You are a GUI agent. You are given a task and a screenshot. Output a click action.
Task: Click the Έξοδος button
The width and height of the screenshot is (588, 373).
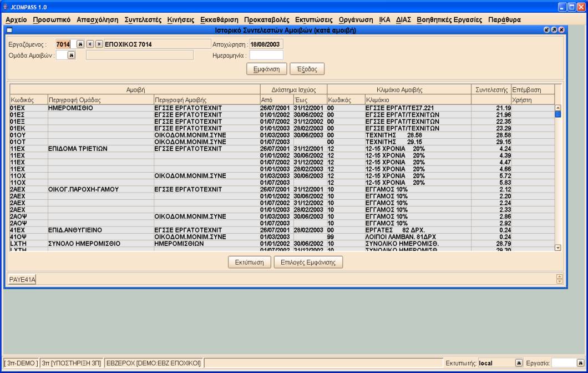pos(307,69)
